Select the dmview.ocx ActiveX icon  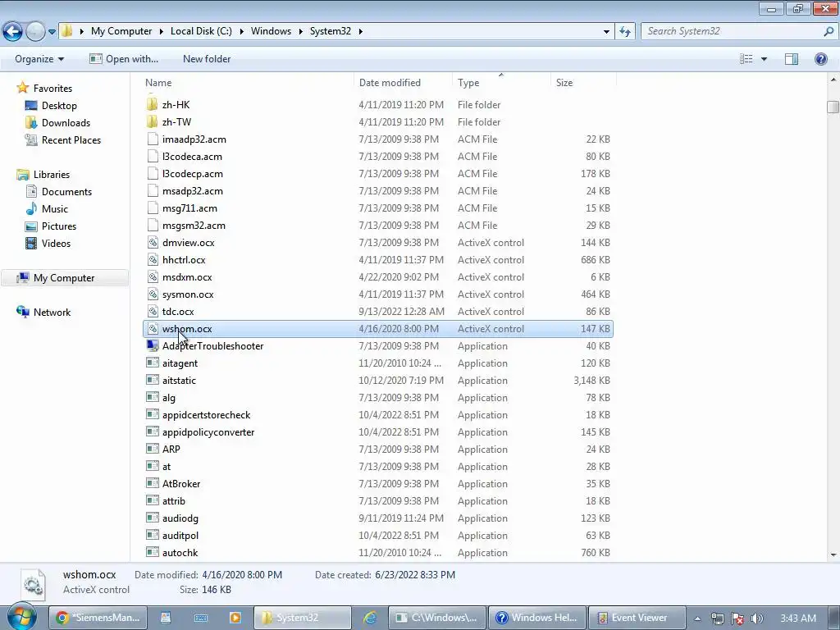pyautogui.click(x=153, y=242)
